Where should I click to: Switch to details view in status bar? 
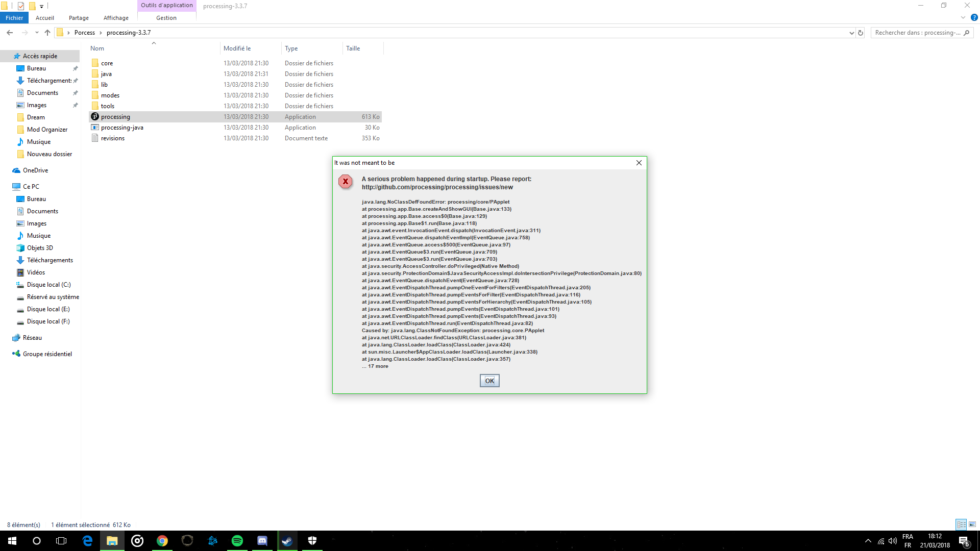pos(961,524)
